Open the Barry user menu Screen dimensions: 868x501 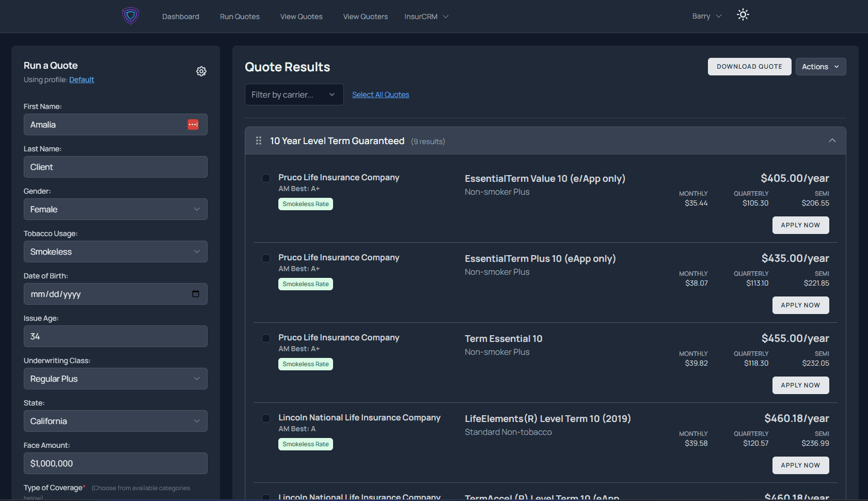[x=707, y=17]
